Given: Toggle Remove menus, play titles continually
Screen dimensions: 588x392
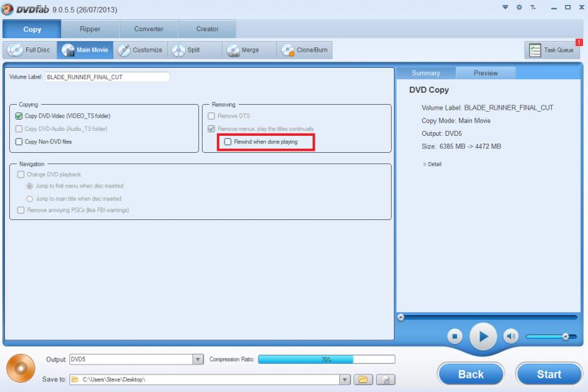Looking at the screenshot, I should [212, 129].
